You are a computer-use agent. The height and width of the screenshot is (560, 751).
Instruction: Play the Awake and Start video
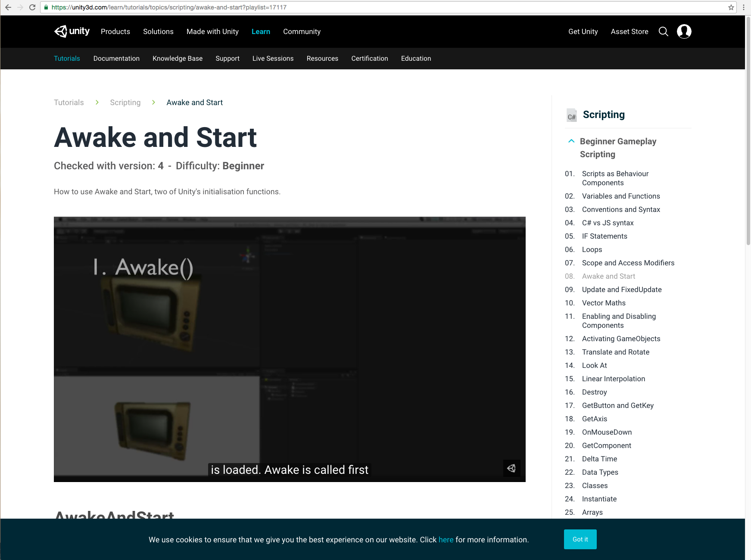(x=290, y=349)
